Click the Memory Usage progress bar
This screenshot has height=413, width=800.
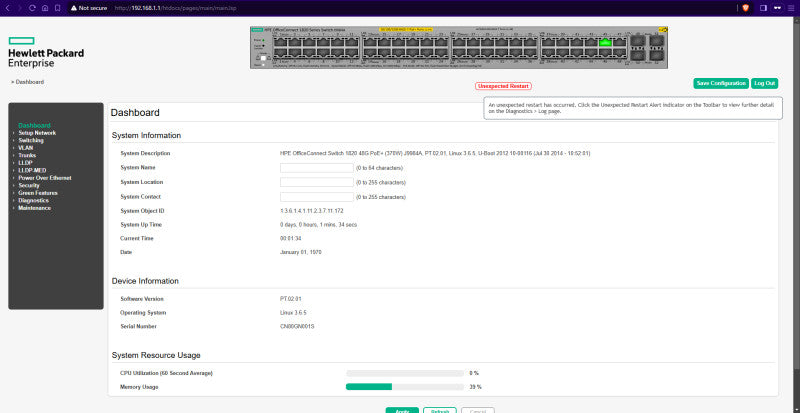[405, 387]
